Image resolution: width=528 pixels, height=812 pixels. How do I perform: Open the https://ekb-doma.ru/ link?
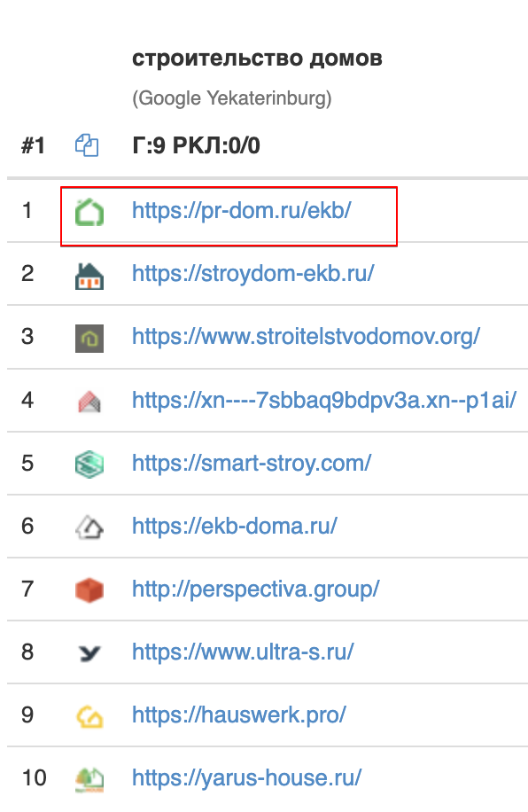pyautogui.click(x=235, y=527)
